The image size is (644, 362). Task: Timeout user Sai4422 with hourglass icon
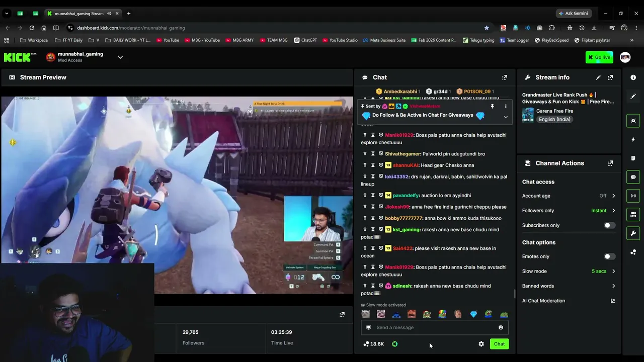pos(373,248)
